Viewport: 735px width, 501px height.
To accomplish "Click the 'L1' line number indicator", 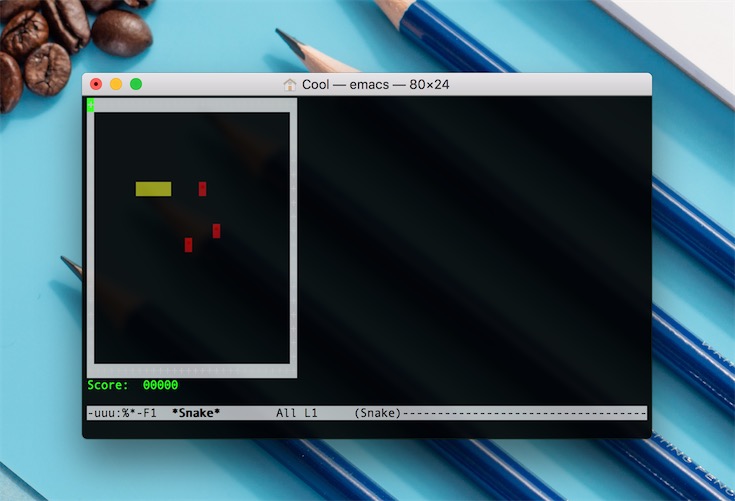I will pos(311,413).
